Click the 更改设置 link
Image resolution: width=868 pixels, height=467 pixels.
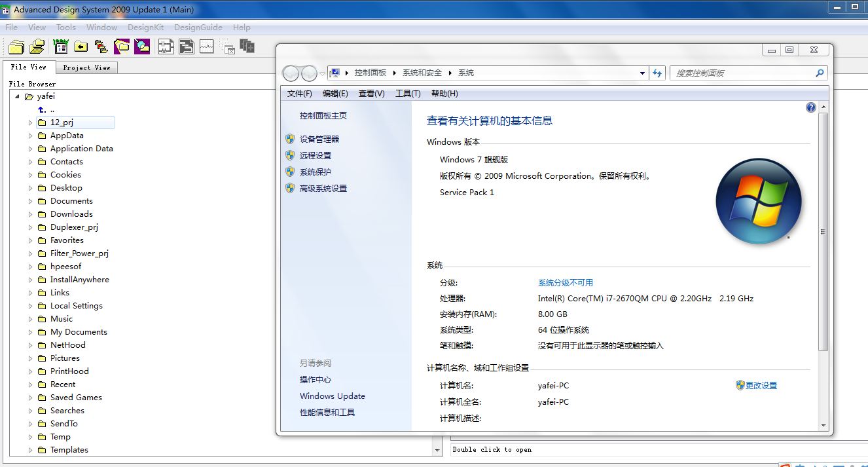[761, 386]
